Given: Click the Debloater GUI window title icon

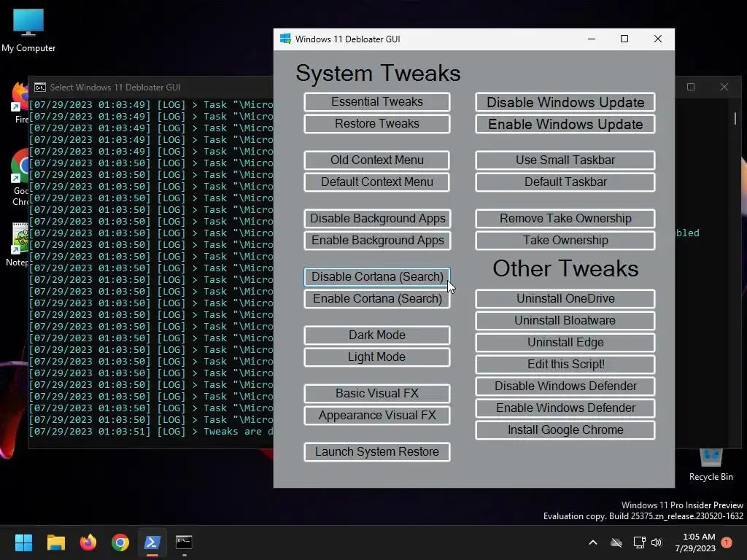Looking at the screenshot, I should pos(285,39).
